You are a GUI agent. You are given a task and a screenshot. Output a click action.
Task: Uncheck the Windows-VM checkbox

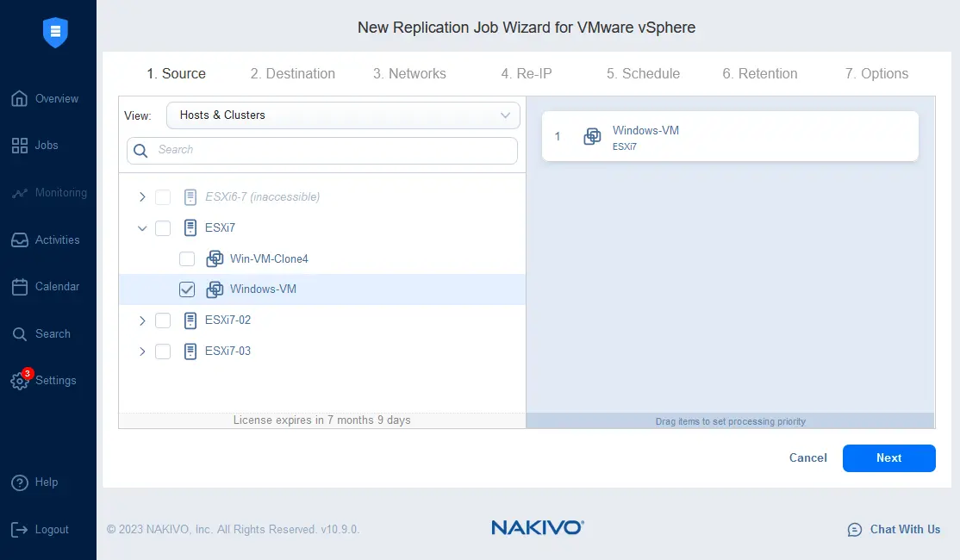(x=187, y=289)
